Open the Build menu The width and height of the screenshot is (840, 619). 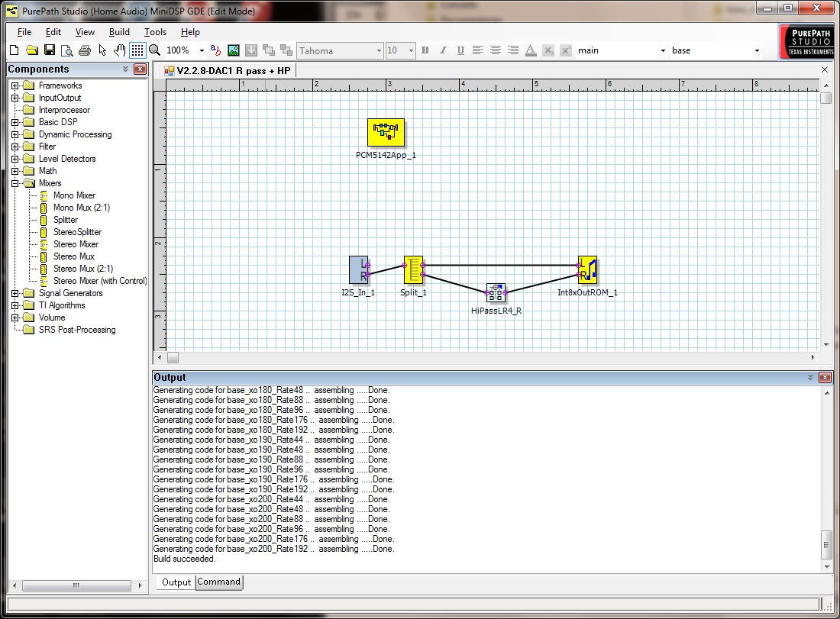119,32
